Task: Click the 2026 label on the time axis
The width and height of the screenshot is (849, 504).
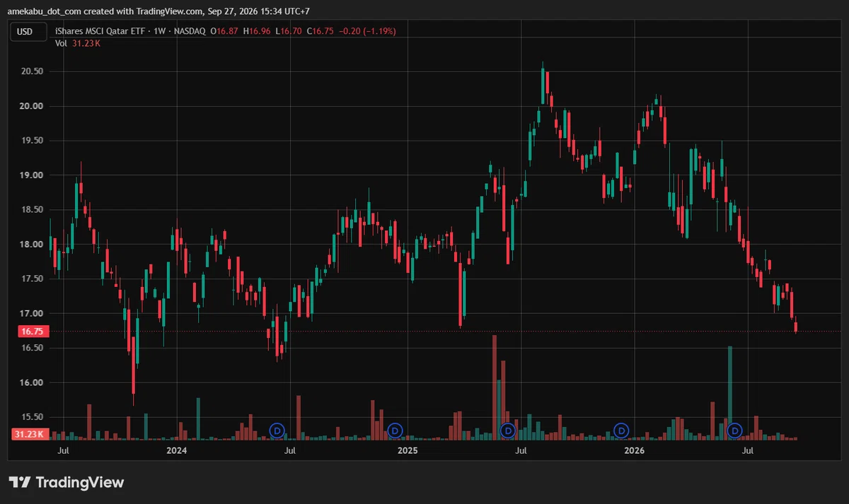Action: click(634, 450)
